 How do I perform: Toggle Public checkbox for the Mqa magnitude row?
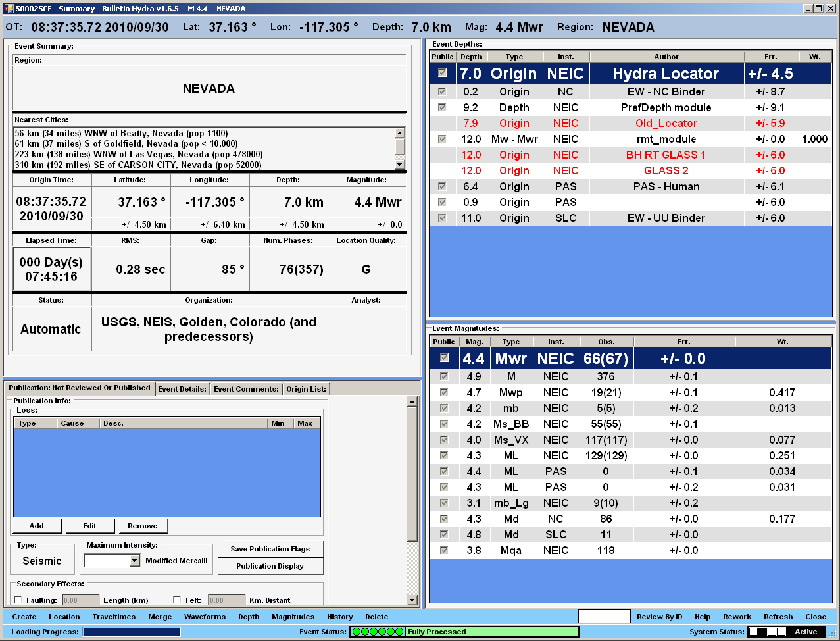444,550
